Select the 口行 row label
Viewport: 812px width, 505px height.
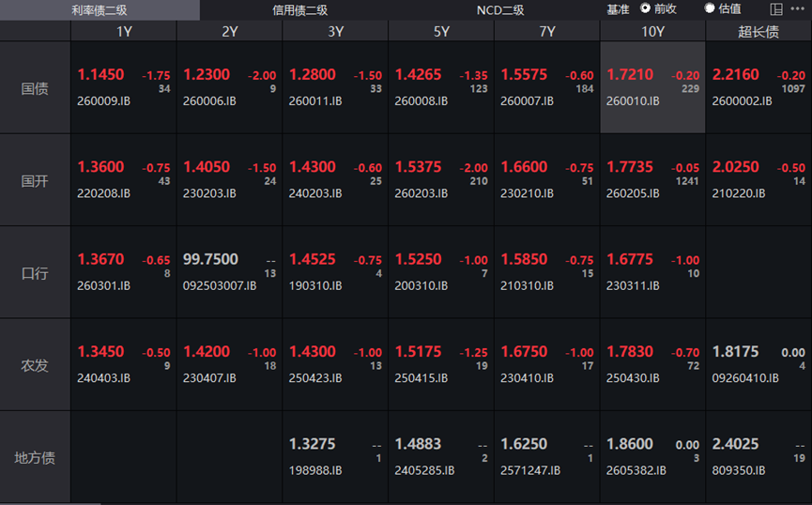(x=36, y=272)
